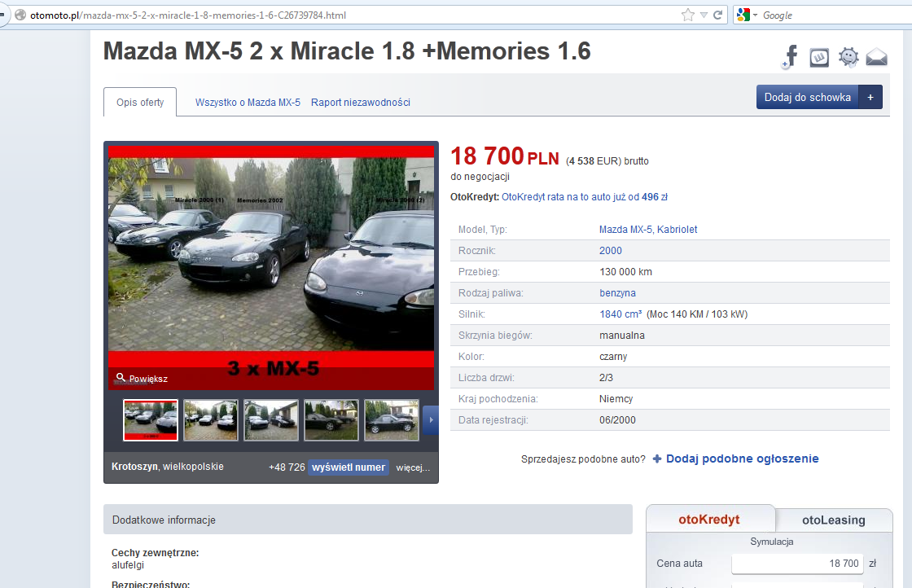Click the więcej... link
Viewport: 912px width, 588px height.
pyautogui.click(x=413, y=467)
